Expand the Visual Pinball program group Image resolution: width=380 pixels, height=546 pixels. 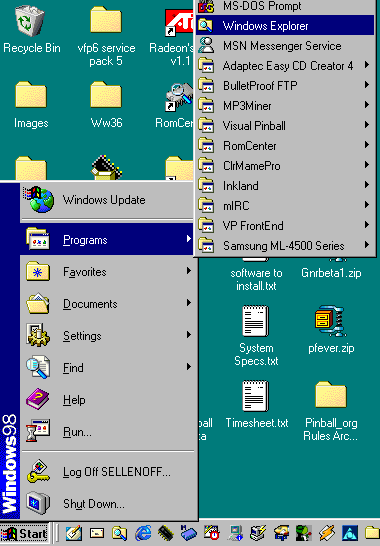coord(285,126)
